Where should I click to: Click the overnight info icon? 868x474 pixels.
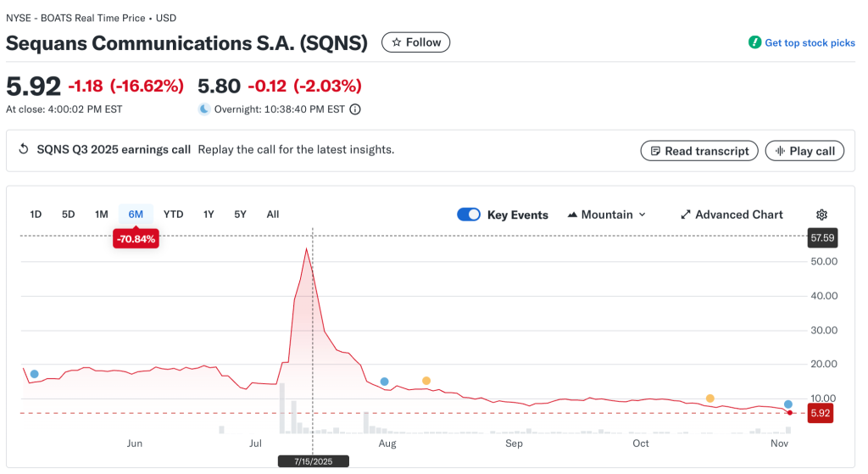[x=355, y=109]
